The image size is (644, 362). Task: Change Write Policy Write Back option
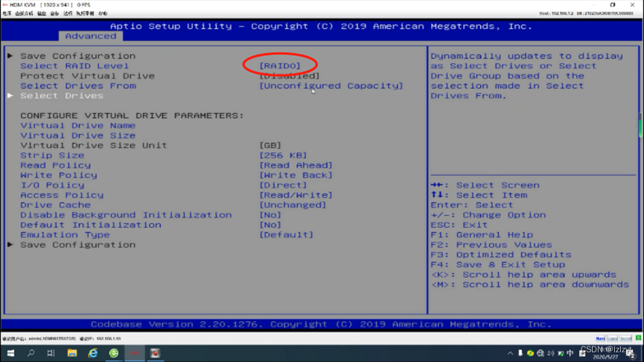point(296,175)
